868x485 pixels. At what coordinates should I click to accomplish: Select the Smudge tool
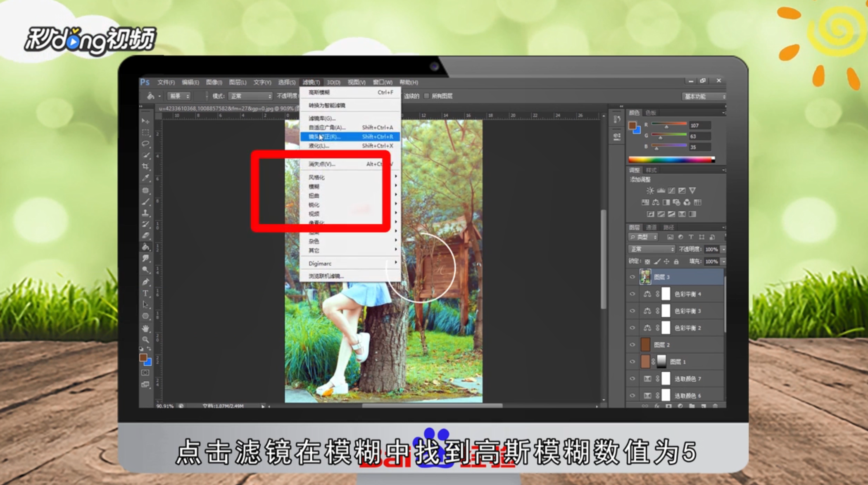[145, 259]
